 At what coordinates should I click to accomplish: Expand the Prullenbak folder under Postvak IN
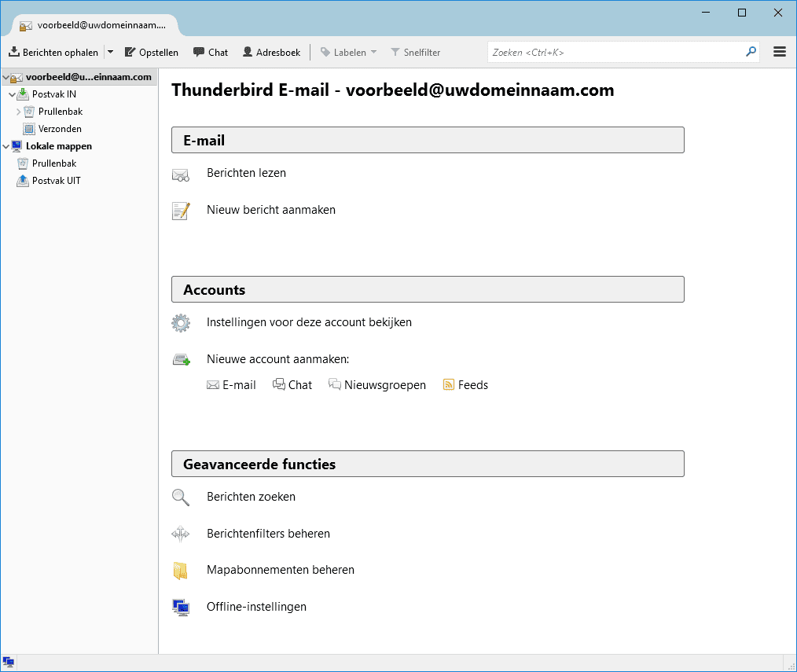tap(18, 112)
